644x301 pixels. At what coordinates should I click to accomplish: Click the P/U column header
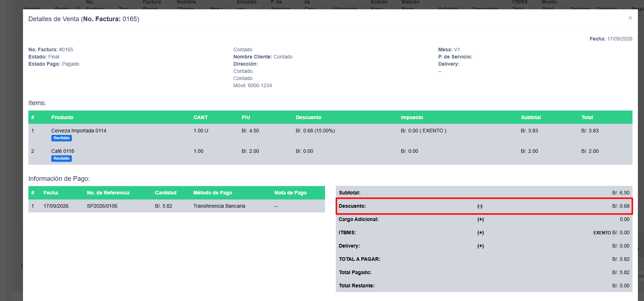246,117
